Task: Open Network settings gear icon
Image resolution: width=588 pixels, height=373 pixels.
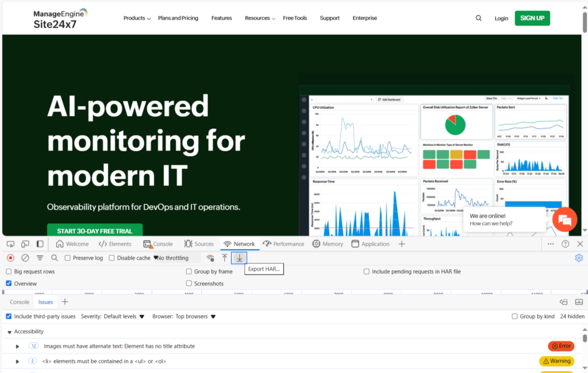Action: (x=579, y=258)
